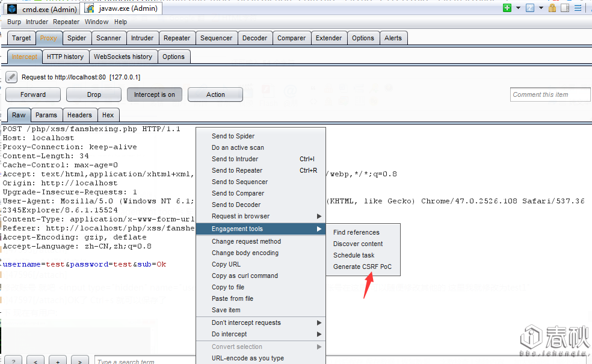This screenshot has width=592, height=364.
Task: Choose Do an active scan
Action: [261, 147]
